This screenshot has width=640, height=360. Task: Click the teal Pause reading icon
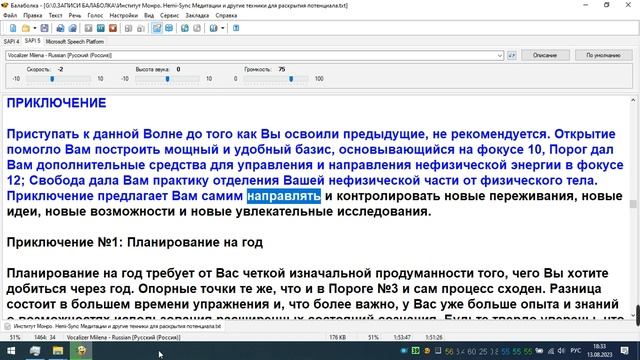[101, 28]
